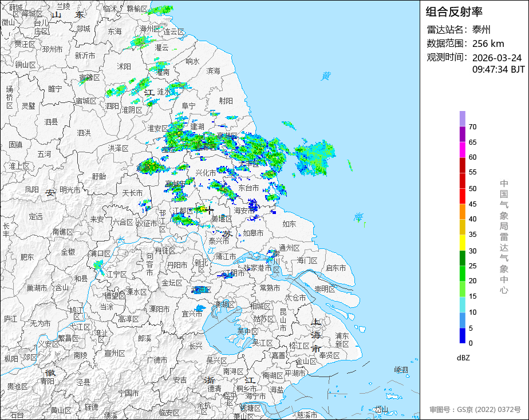
Task: Select the radar station name 泰州
Action: (481, 30)
